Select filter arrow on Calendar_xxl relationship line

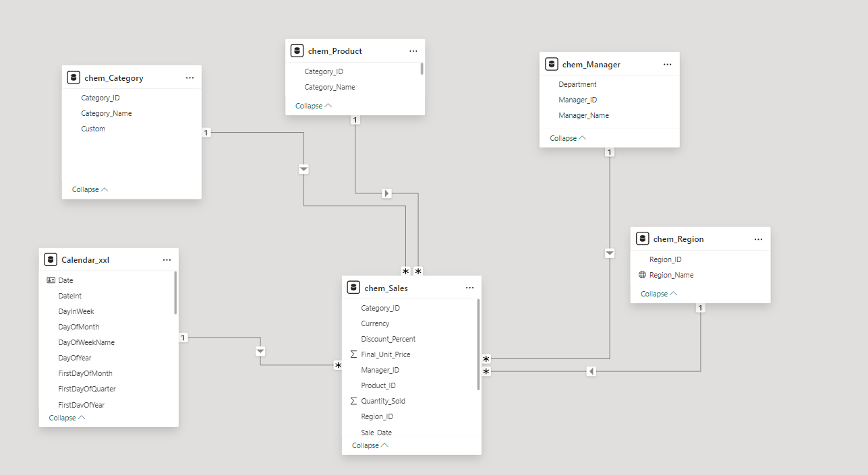pos(260,351)
